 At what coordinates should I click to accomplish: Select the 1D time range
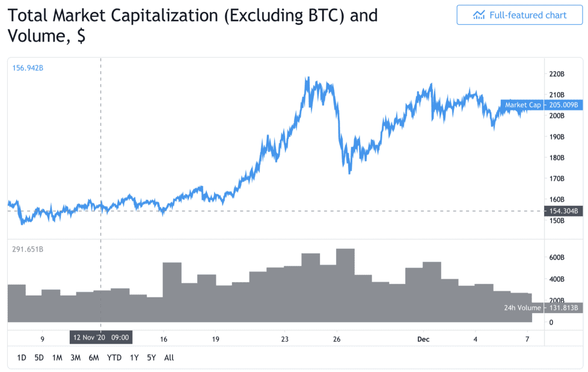click(22, 358)
